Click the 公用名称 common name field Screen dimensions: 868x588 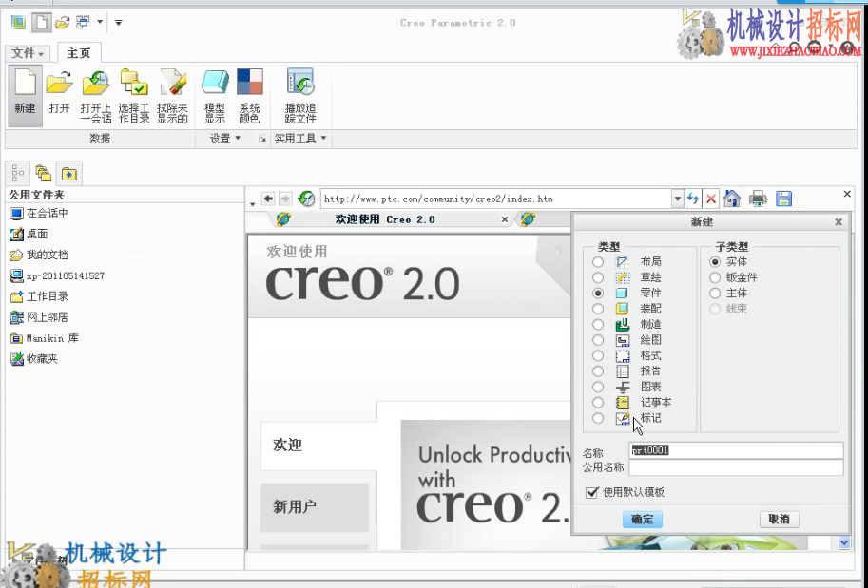coord(736,467)
